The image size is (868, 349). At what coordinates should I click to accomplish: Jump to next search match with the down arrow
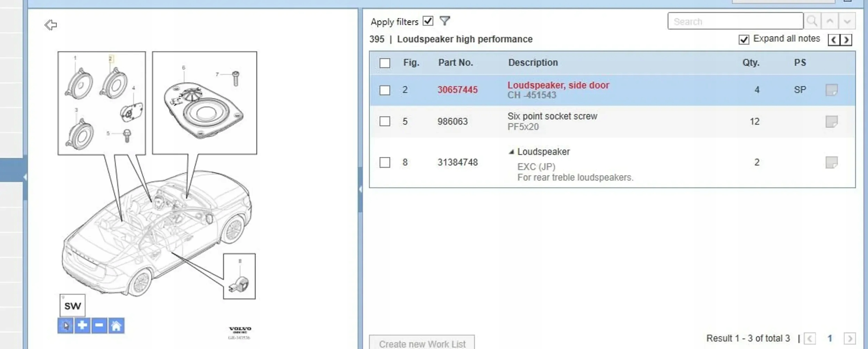pos(847,21)
